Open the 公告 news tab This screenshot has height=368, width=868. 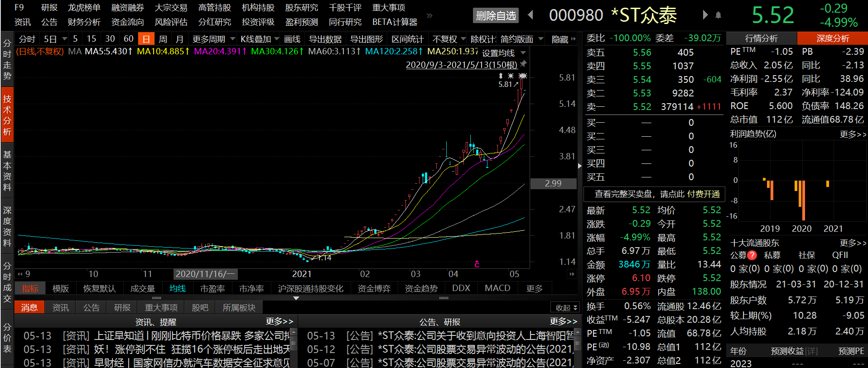(92, 307)
